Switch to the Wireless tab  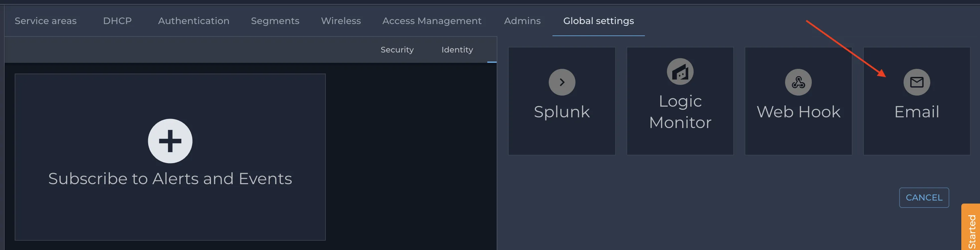click(x=341, y=21)
